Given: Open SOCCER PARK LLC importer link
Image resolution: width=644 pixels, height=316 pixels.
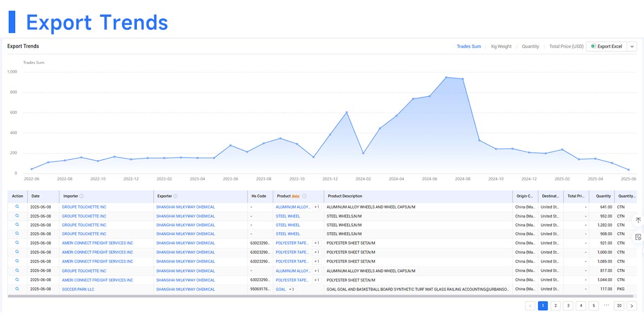Looking at the screenshot, I should pyautogui.click(x=78, y=289).
